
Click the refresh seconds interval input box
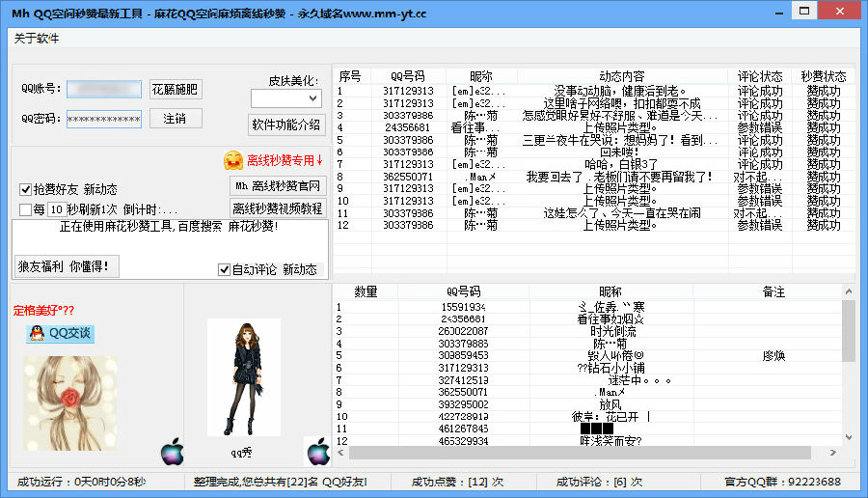point(57,209)
